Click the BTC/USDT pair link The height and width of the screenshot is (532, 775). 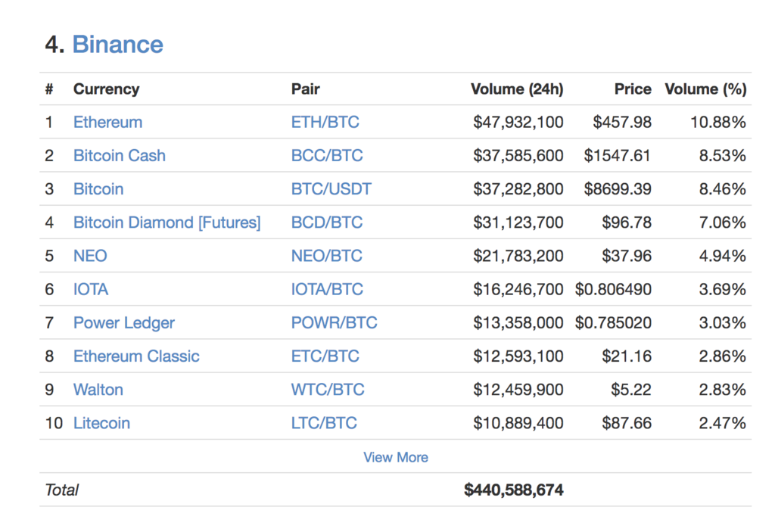pyautogui.click(x=331, y=189)
